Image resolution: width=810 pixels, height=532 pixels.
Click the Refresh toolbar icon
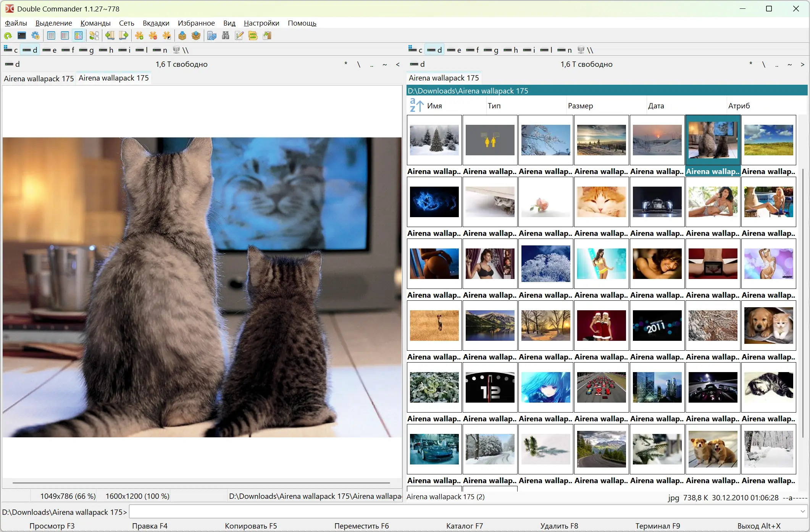tap(8, 36)
